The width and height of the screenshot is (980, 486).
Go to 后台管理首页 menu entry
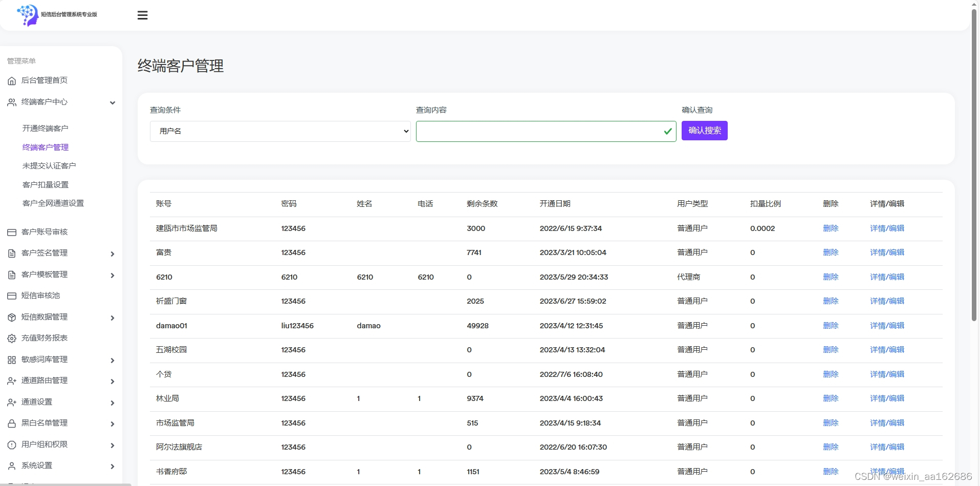(x=45, y=80)
